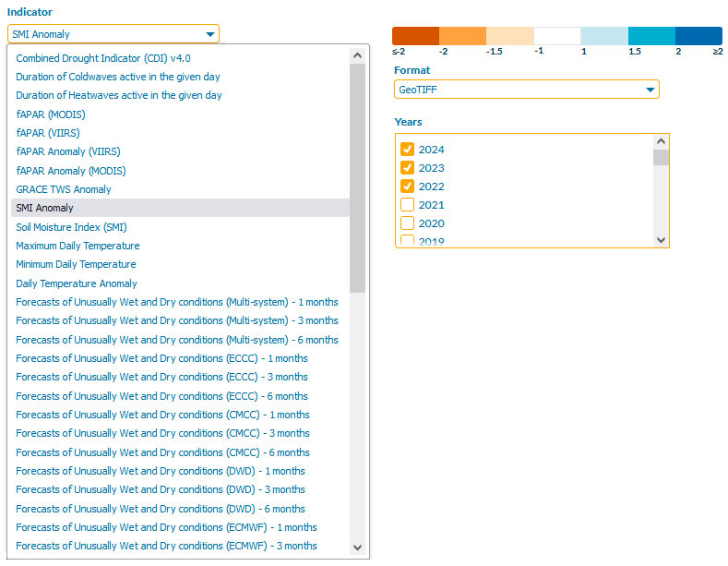The height and width of the screenshot is (566, 728).
Task: Uncheck the 2022 year checkbox
Action: click(x=407, y=187)
